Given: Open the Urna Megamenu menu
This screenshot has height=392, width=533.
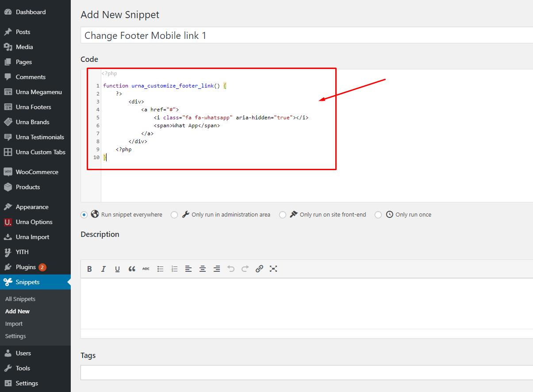Looking at the screenshot, I should click(35, 92).
